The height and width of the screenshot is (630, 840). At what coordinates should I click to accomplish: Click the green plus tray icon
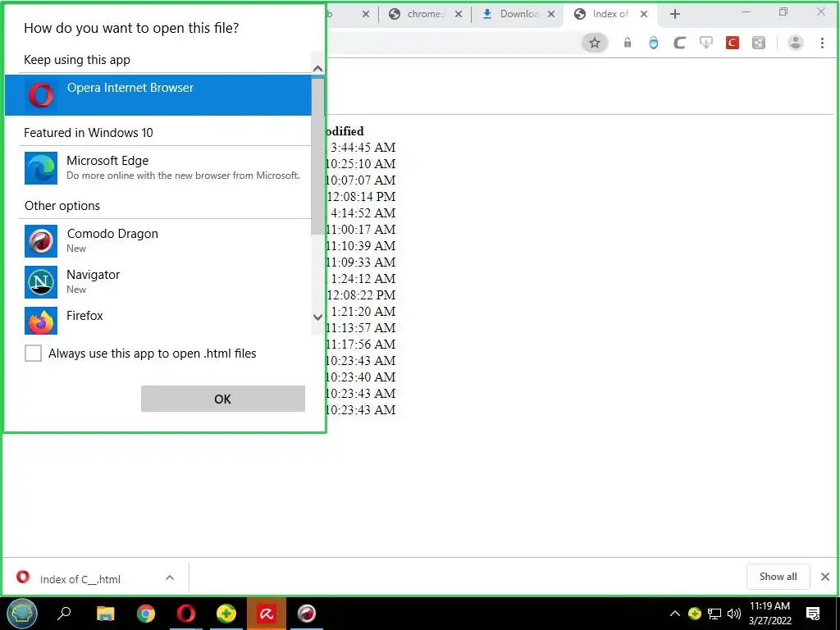pos(695,614)
